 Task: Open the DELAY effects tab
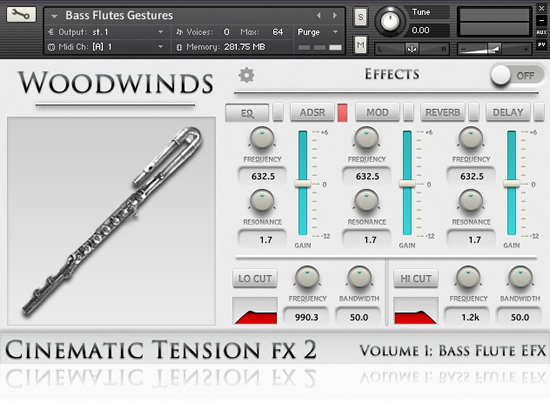(508, 112)
